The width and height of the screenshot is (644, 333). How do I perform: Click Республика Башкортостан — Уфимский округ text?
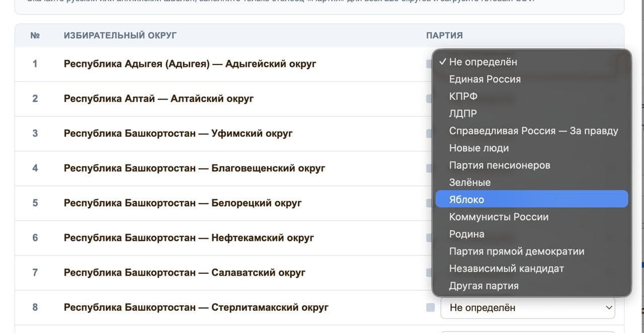[x=178, y=134]
